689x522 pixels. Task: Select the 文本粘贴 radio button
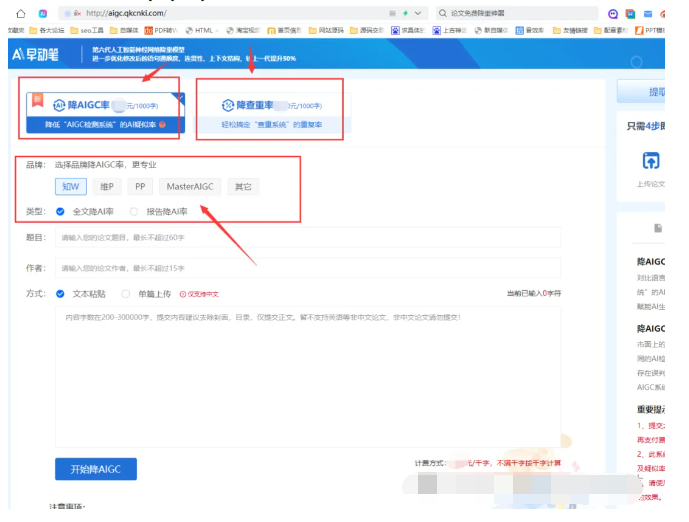[x=60, y=294]
